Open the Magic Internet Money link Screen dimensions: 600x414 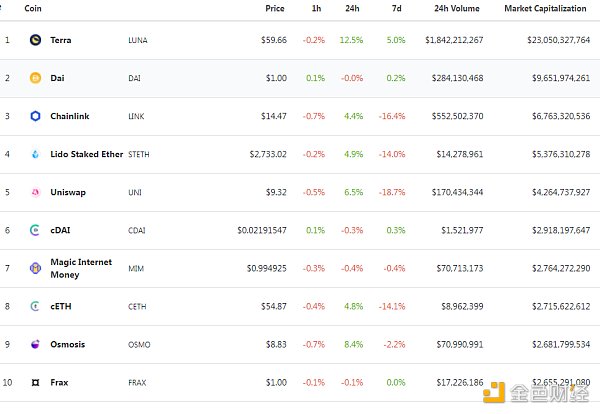click(81, 268)
